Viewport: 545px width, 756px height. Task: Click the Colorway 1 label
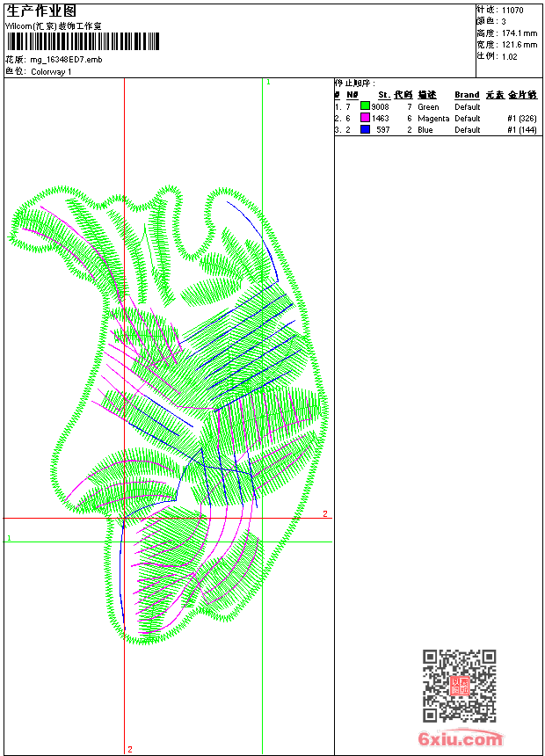coord(51,71)
